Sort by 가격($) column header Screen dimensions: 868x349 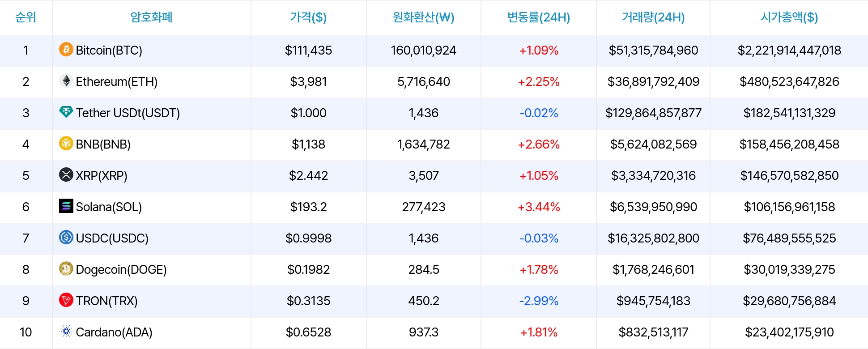point(308,17)
